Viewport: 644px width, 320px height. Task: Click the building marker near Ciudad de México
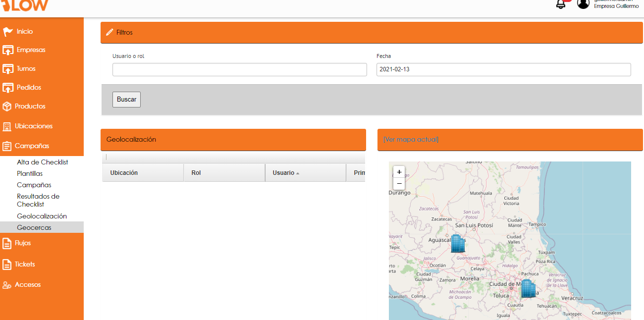coord(528,288)
